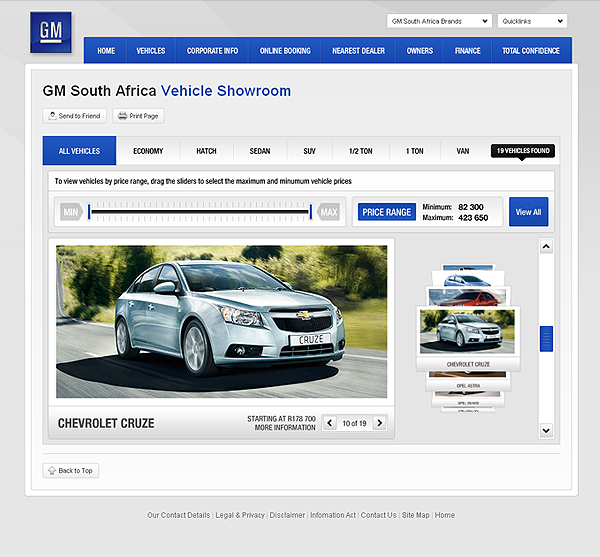
Task: Open Legal & Privacy footer link
Action: 240,515
